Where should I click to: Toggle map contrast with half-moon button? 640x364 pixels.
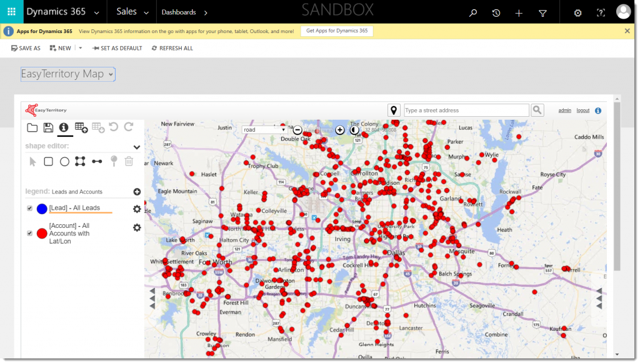point(355,130)
